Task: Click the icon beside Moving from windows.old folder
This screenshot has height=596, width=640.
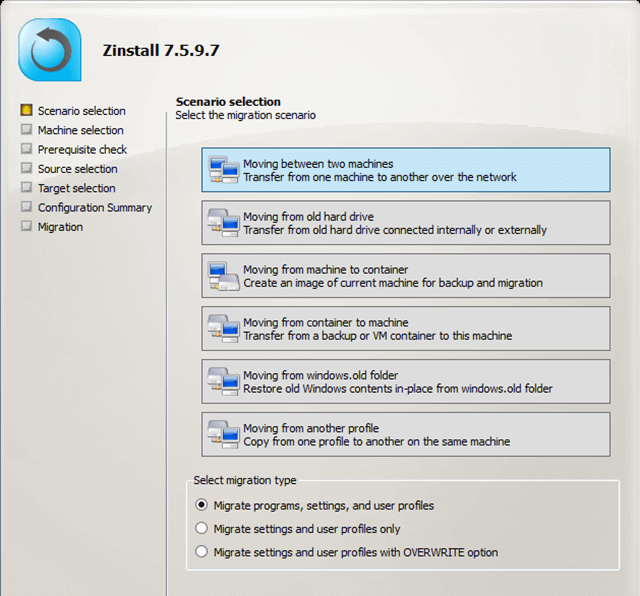Action: pyautogui.click(x=223, y=381)
